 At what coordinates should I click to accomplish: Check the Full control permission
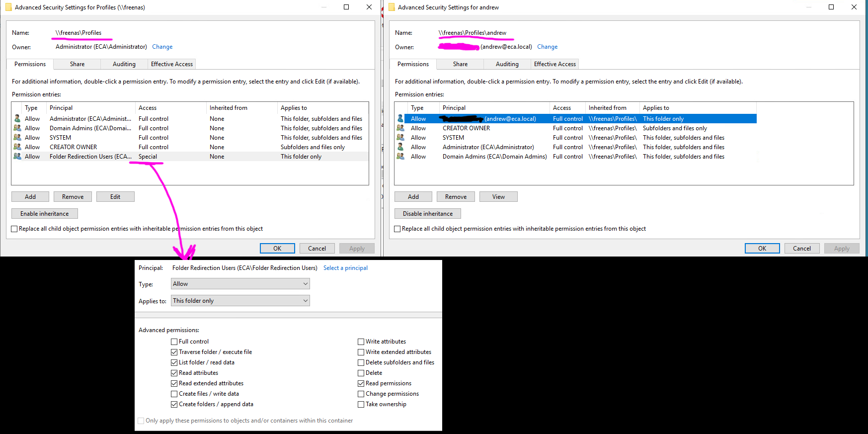coord(174,342)
